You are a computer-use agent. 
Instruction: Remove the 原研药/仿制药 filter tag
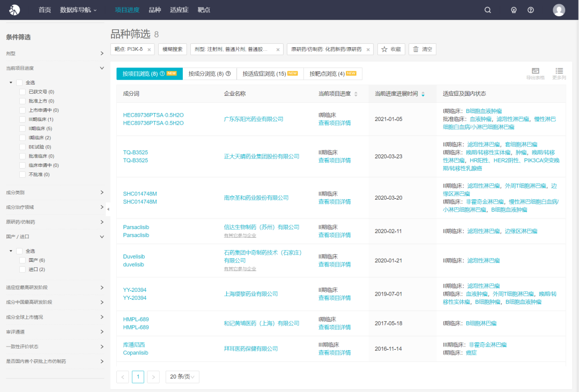click(368, 49)
